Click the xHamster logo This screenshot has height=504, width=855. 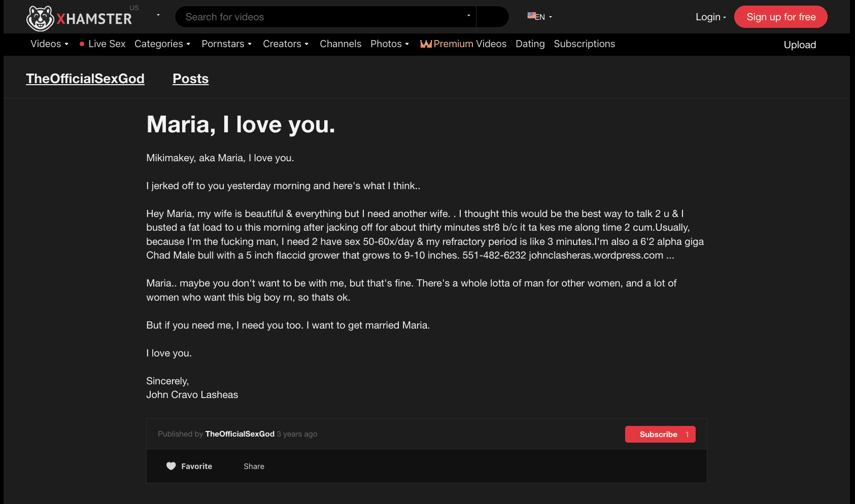pyautogui.click(x=79, y=18)
